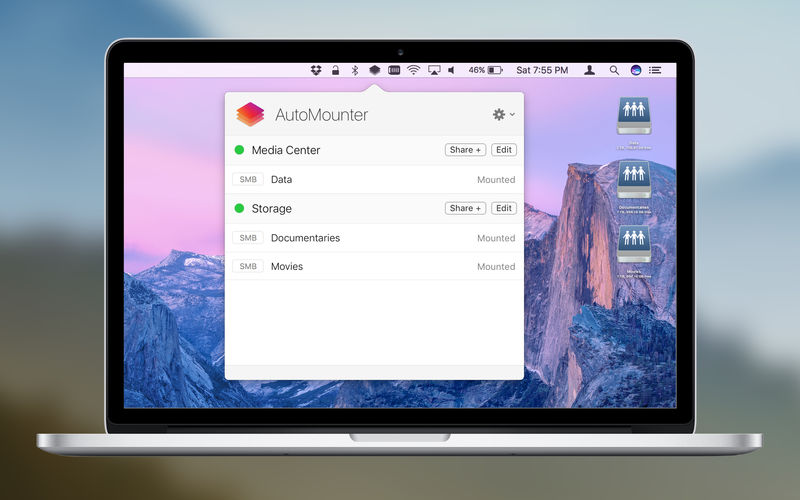Open the Dropbox menu bar icon
800x500 pixels.
tap(316, 71)
